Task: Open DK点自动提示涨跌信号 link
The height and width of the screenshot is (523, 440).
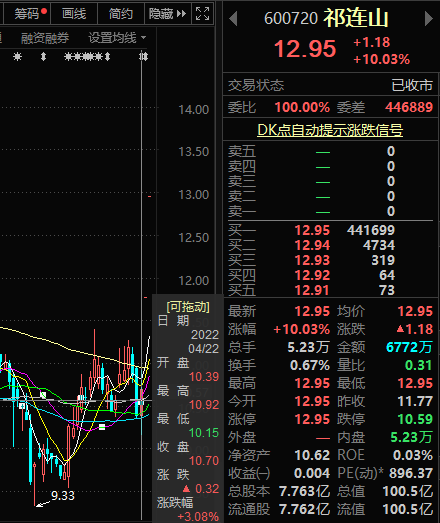Action: 330,130
